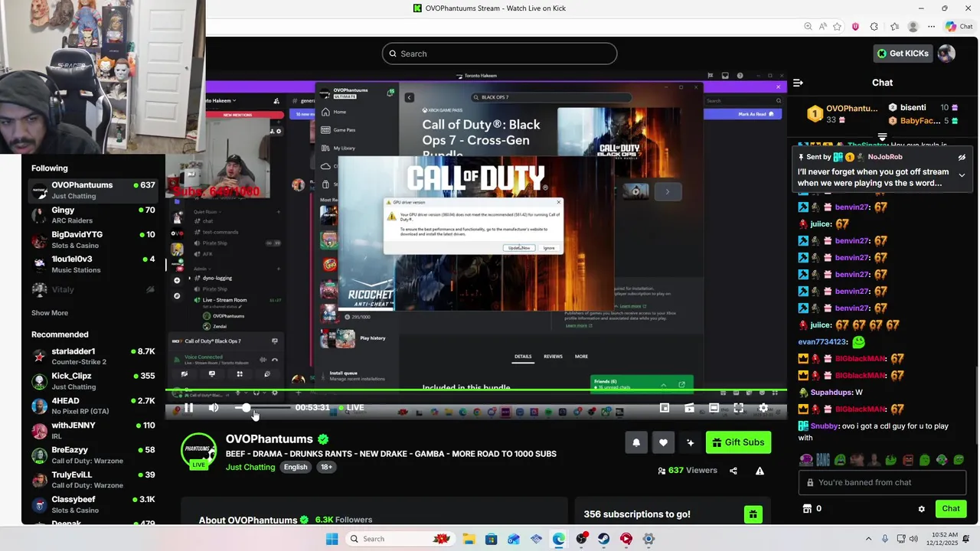Expand pinned message chevron
Screen dimensions: 980x551
coord(962,175)
